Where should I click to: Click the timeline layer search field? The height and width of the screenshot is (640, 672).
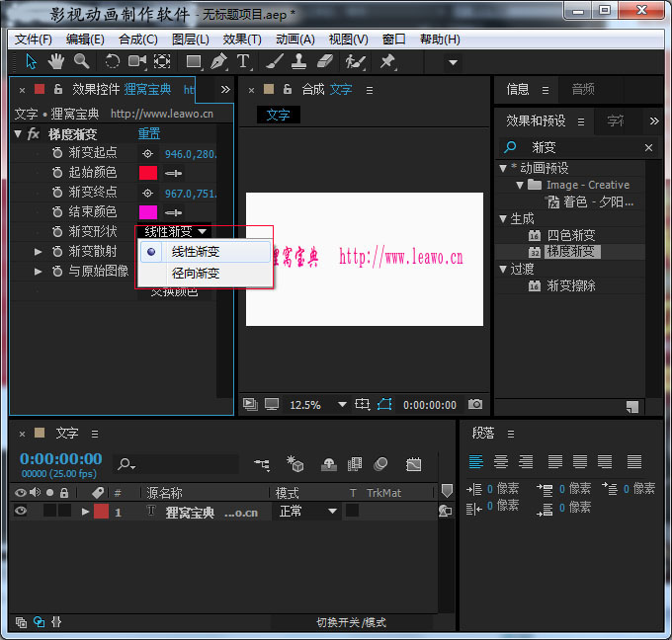click(176, 464)
